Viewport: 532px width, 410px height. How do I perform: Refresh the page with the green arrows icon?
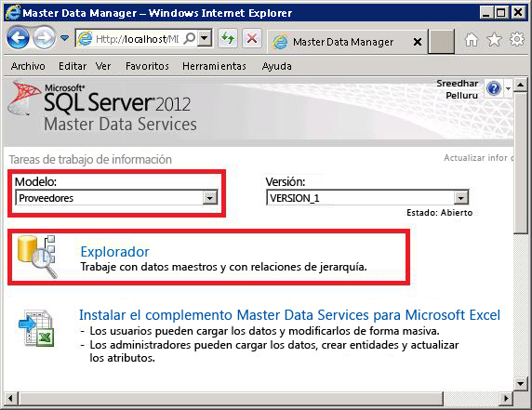(x=228, y=38)
